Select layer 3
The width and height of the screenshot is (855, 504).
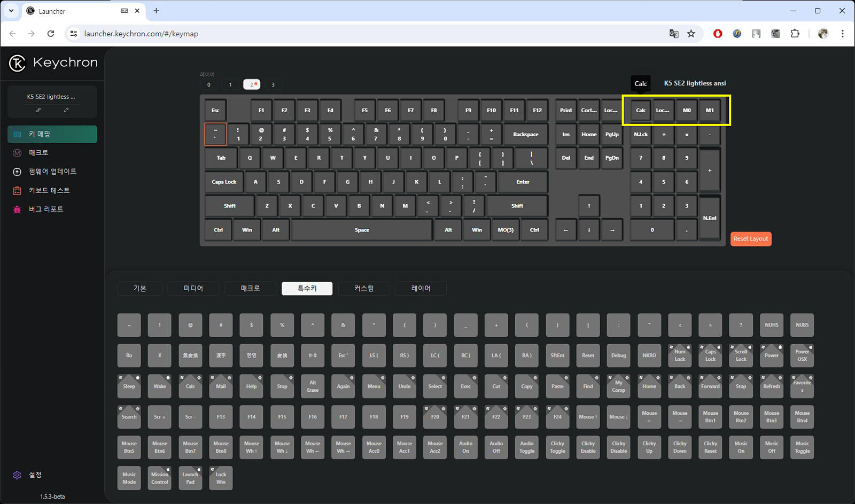[x=273, y=84]
